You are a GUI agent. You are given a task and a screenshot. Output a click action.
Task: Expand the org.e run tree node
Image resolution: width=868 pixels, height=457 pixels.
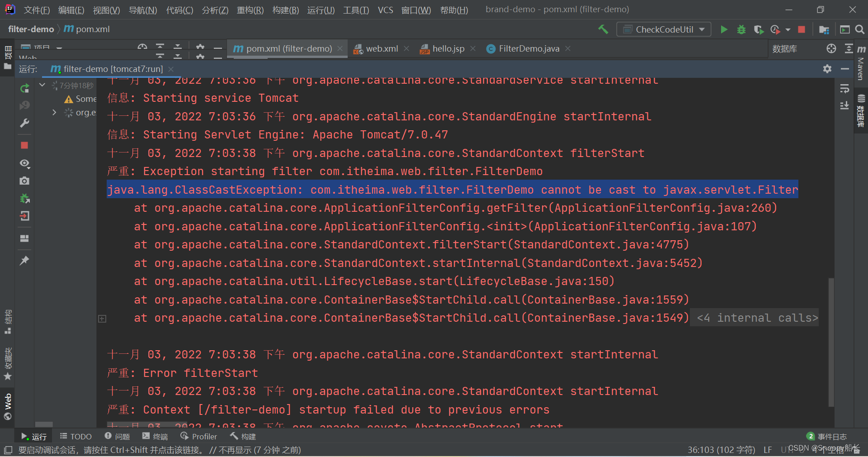(x=54, y=112)
